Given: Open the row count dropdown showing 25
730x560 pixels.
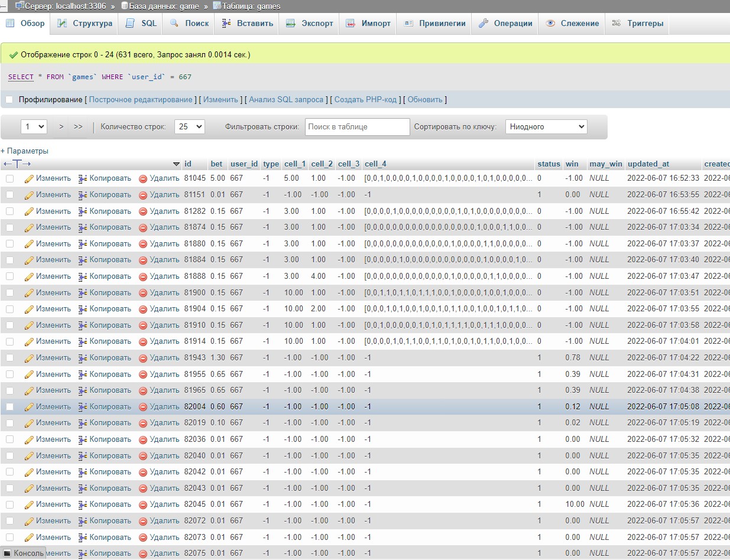Looking at the screenshot, I should [189, 126].
